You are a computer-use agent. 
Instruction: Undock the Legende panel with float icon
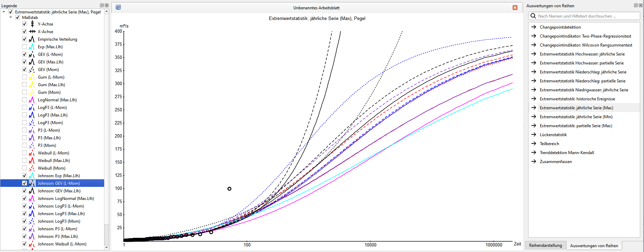click(x=102, y=6)
